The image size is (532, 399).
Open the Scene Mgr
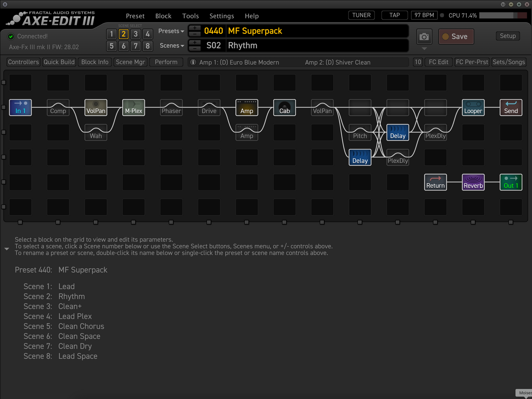click(x=130, y=62)
